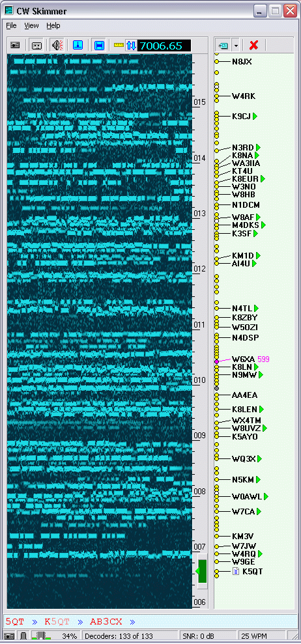
Task: Click the 7006.65 frequency display field
Action: (x=164, y=46)
